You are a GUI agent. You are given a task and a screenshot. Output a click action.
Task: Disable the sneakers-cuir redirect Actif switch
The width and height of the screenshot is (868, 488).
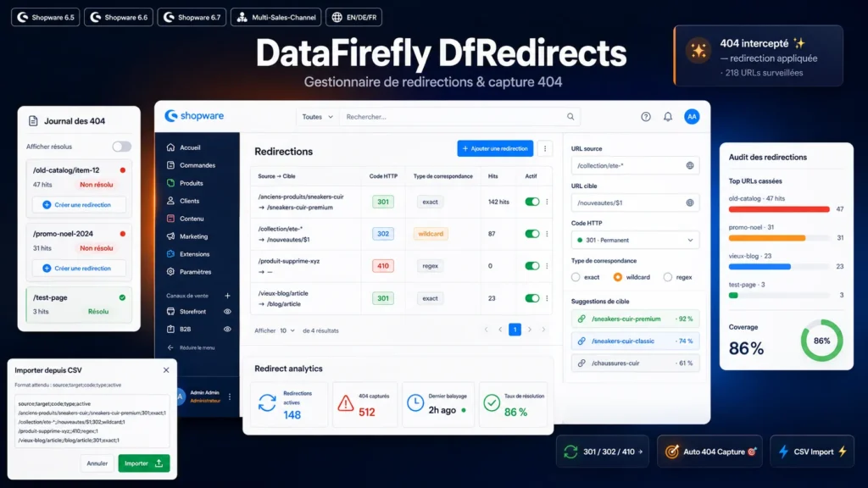click(x=532, y=202)
